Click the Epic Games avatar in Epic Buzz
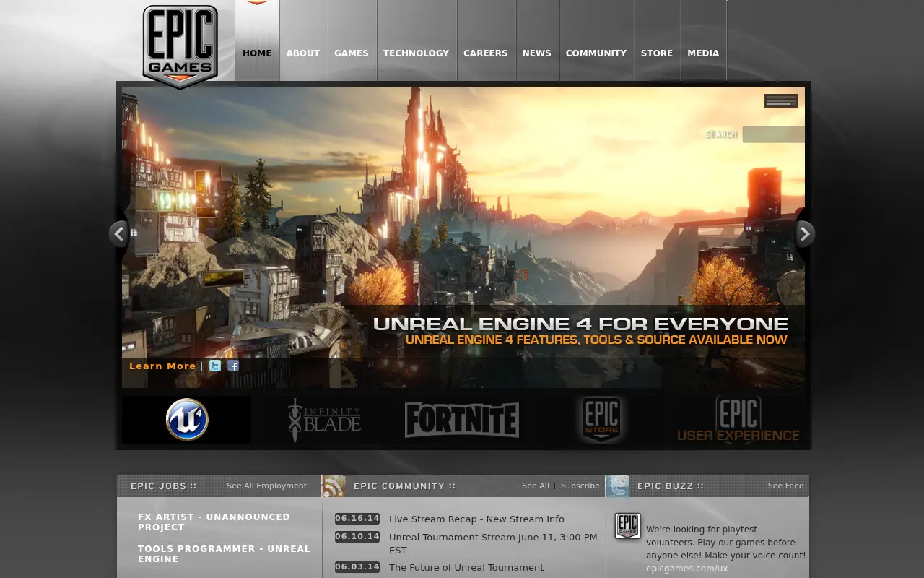This screenshot has width=924, height=578. [627, 526]
